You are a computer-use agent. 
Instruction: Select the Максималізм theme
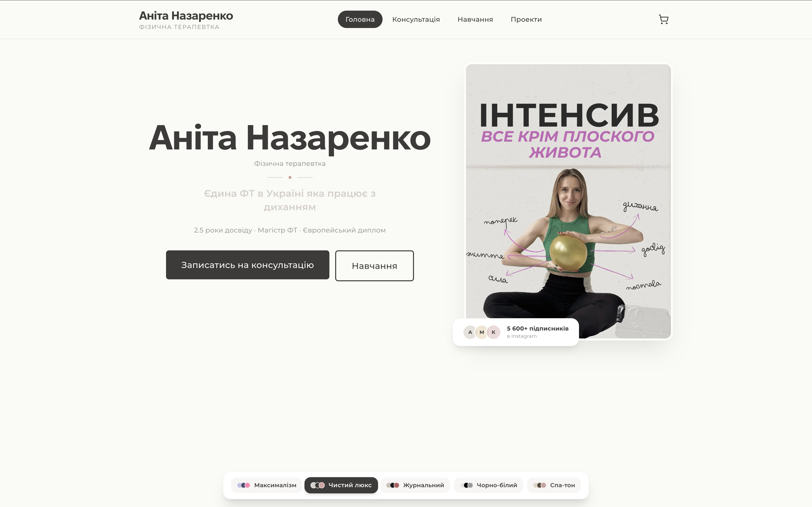[x=267, y=485]
